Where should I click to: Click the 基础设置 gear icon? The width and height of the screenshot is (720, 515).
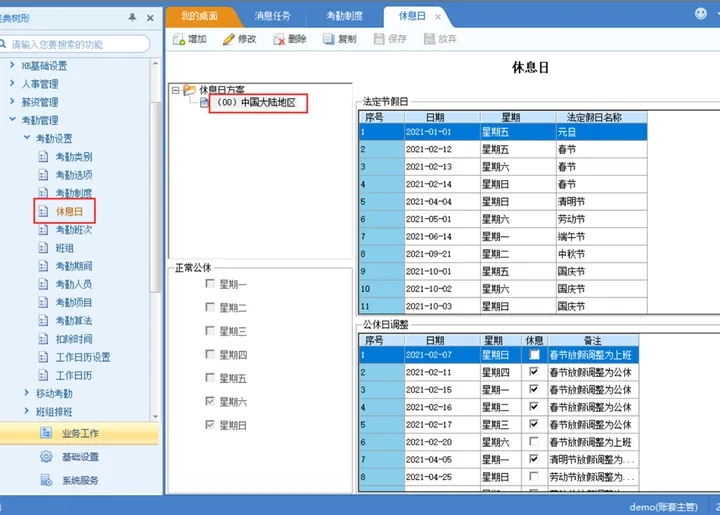pos(46,457)
